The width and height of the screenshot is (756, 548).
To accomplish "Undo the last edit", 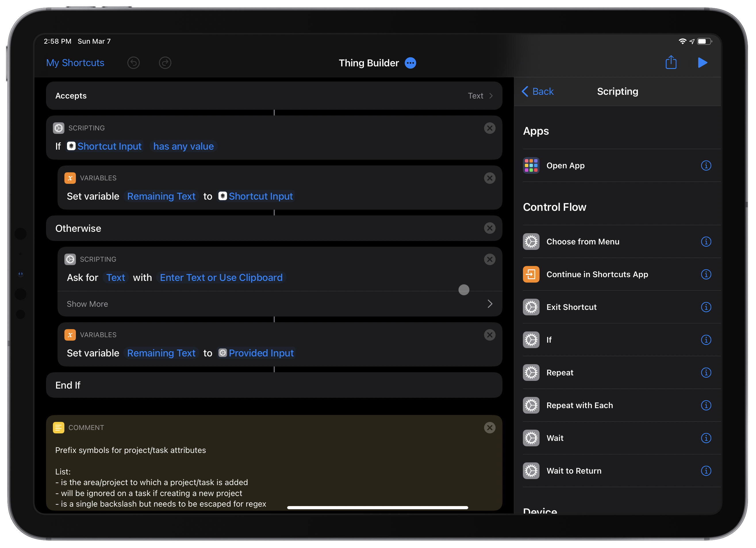I will (x=133, y=63).
